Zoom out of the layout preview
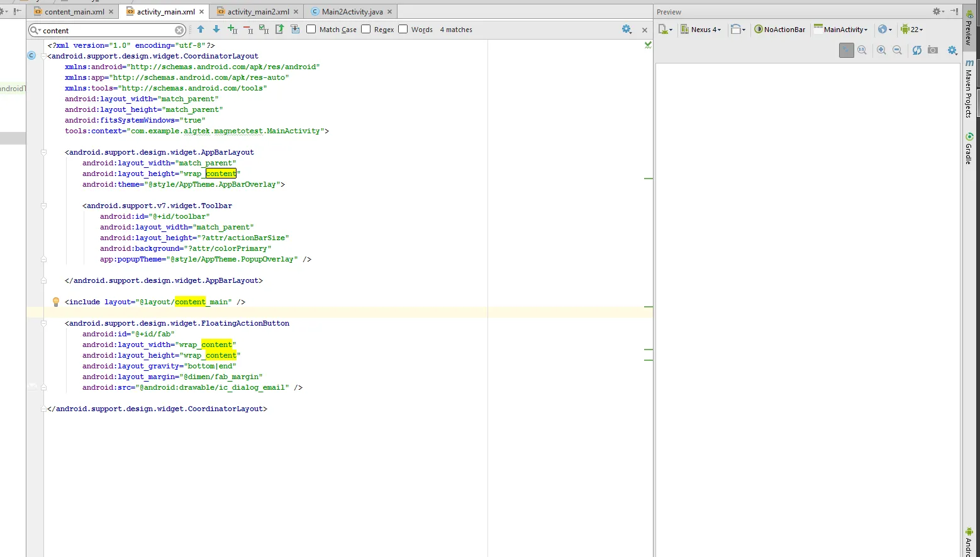Viewport: 980px width, 557px height. [898, 50]
